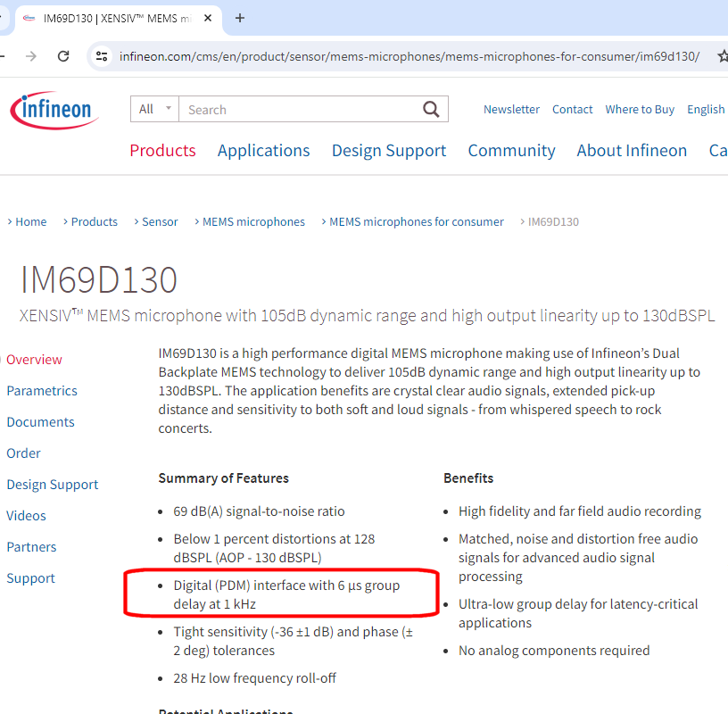
Task: Select Documents in the side navigation
Action: 40,422
